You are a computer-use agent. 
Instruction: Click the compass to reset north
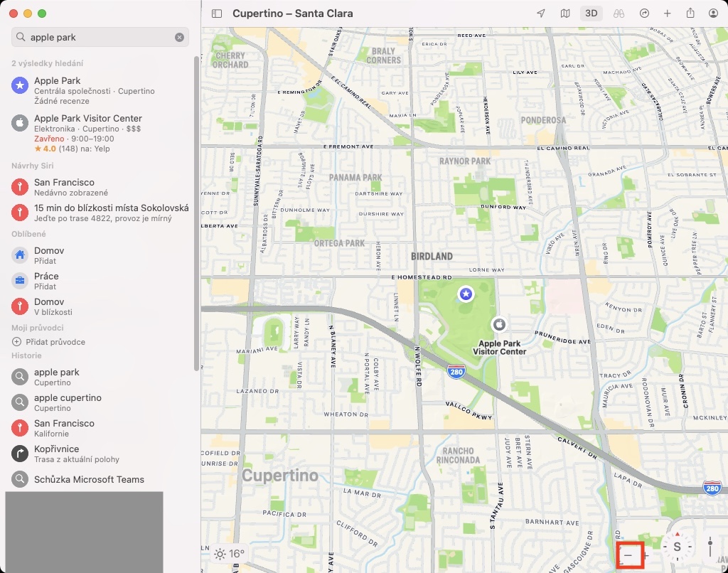click(x=677, y=547)
